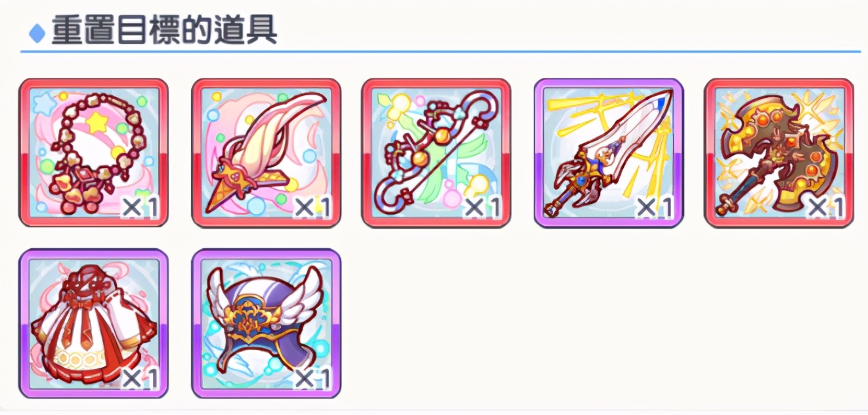
Task: Select the glowing white greatsword item
Action: (609, 153)
